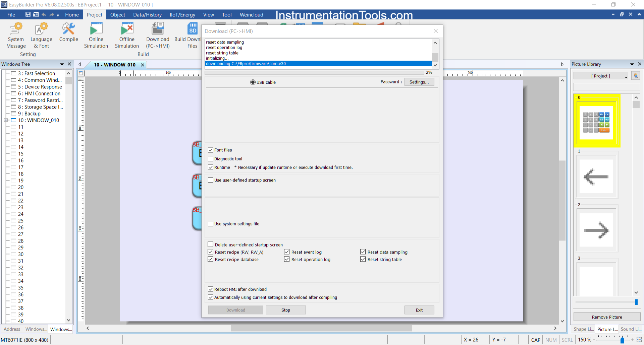
Task: Collapse the ribbon with the arrow icon
Action: (639, 14)
